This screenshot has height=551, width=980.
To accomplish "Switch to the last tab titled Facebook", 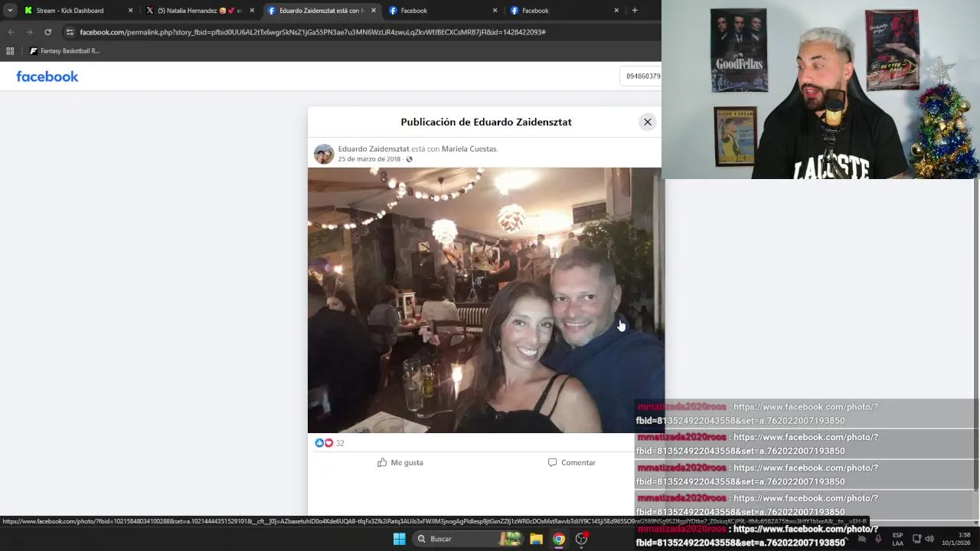I will pyautogui.click(x=563, y=11).
